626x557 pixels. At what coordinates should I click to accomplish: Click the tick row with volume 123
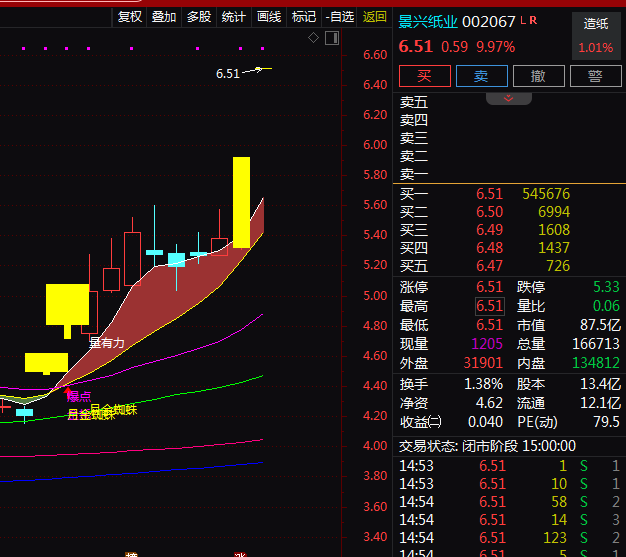(x=509, y=538)
